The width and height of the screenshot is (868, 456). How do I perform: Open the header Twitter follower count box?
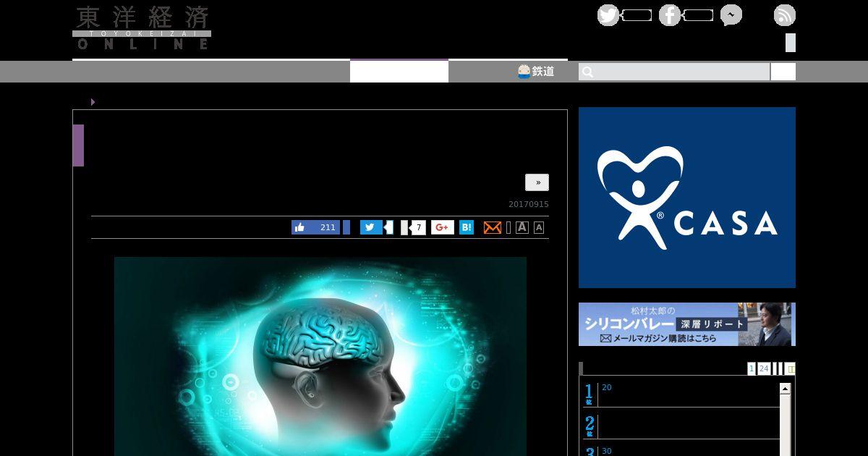point(637,15)
